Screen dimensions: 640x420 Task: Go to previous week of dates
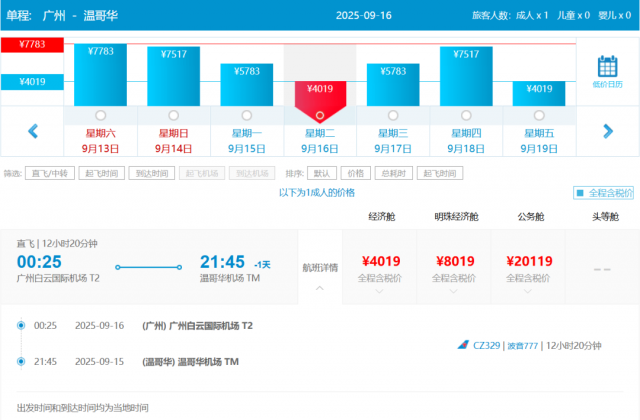coord(33,131)
